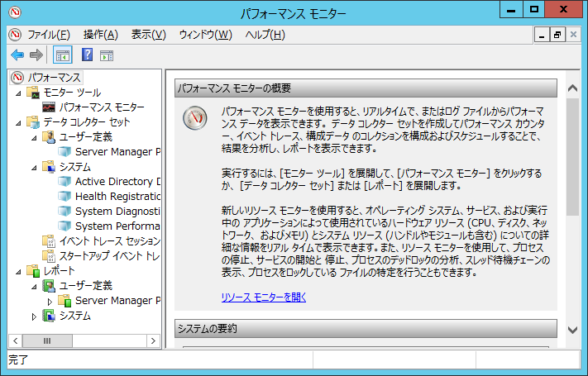
Task: Select Active Directory label in the tree
Action: 117,182
